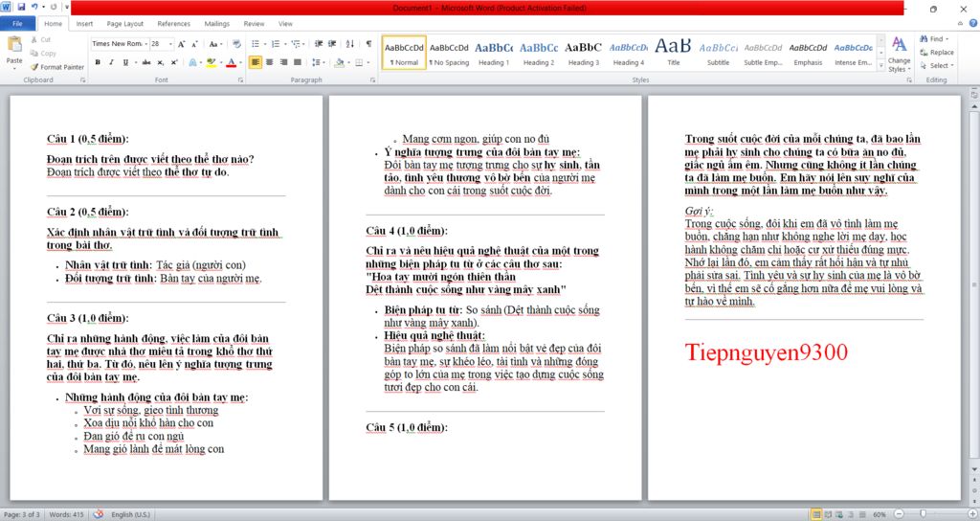This screenshot has height=521, width=980.
Task: Click the proofing errors icon in status bar
Action: pyautogui.click(x=99, y=514)
